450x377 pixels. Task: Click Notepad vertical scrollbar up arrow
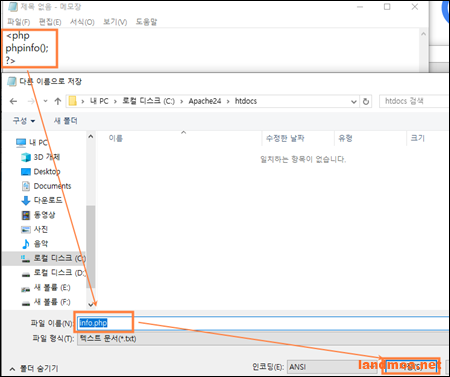point(423,34)
